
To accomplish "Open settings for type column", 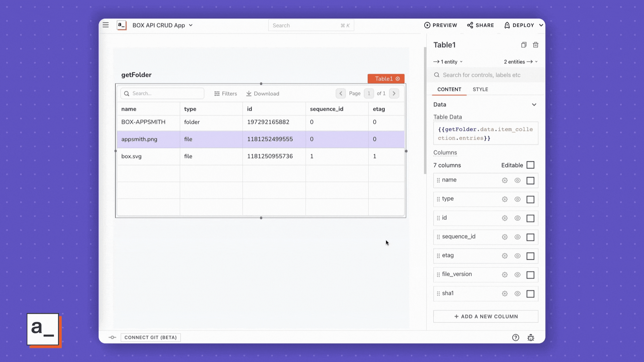I will [x=504, y=199].
